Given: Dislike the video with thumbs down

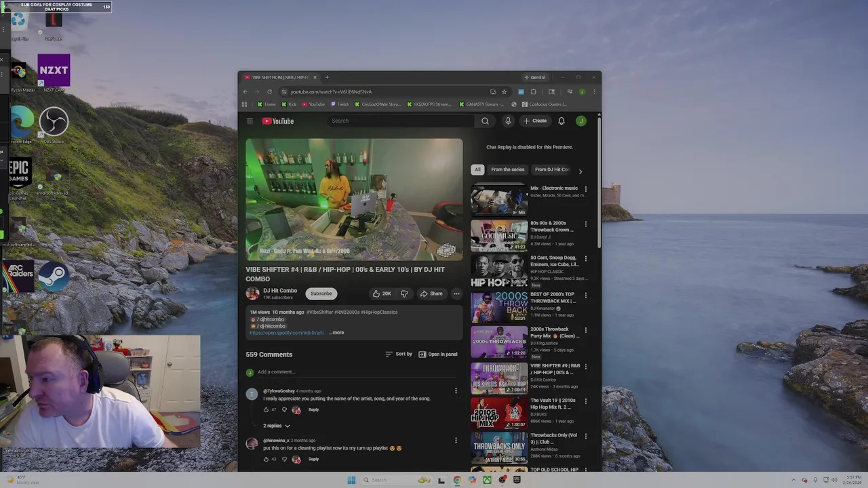Looking at the screenshot, I should (404, 293).
